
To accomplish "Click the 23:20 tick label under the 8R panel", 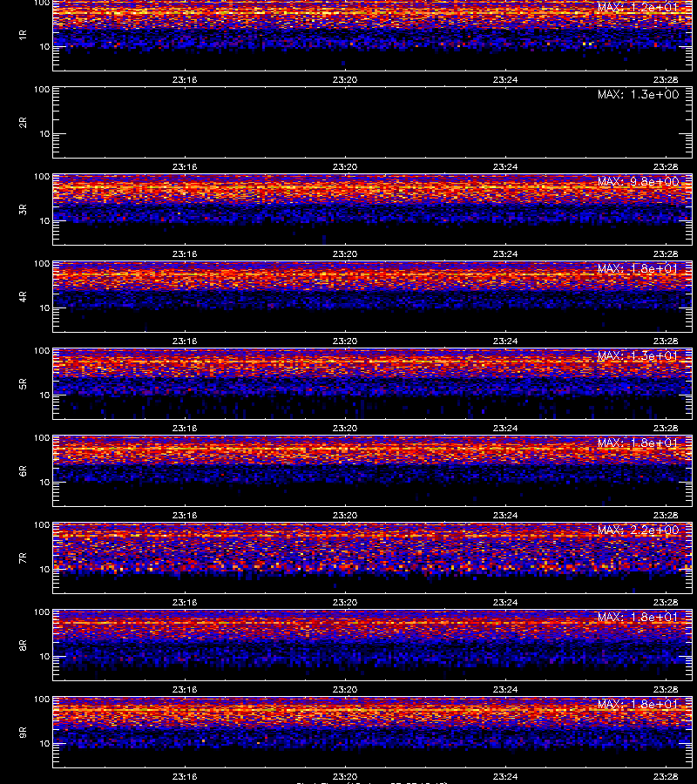I will pyautogui.click(x=345, y=690).
